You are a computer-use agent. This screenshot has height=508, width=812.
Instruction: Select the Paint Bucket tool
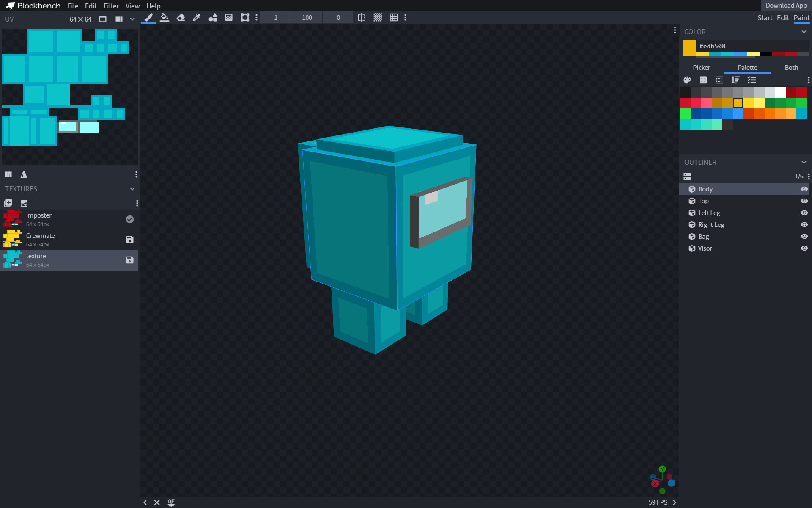coord(165,17)
